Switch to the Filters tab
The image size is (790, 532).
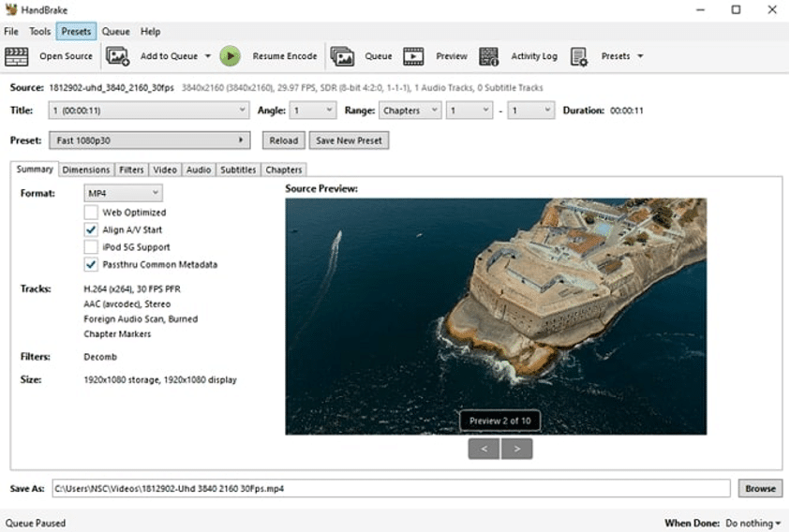coord(131,170)
